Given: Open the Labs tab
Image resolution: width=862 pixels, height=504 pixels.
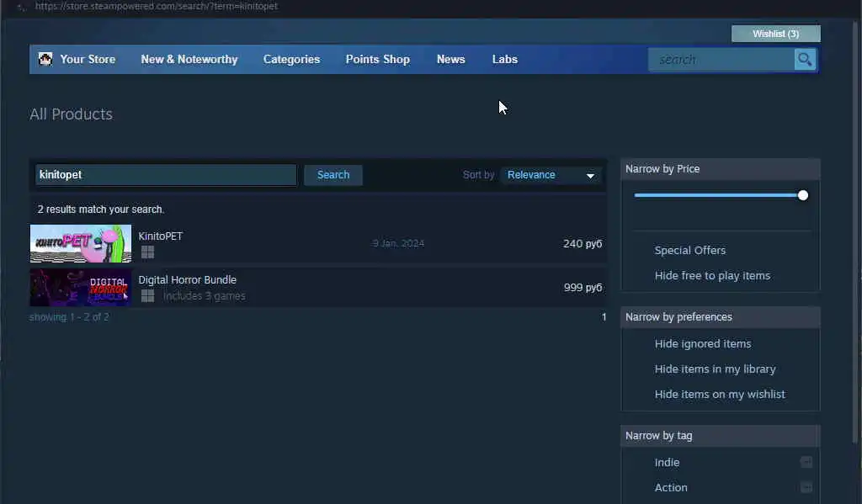Looking at the screenshot, I should click(505, 60).
